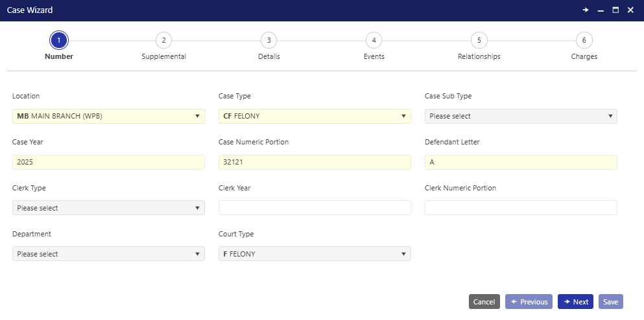Navigate to step 6 Charges circle

584,40
